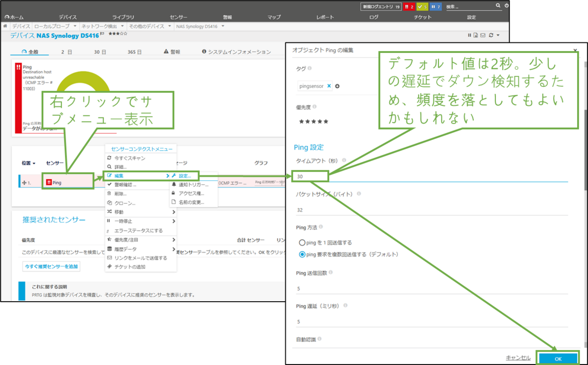Set sensor priority stars in the edit dialog
This screenshot has height=365, width=588.
tap(313, 121)
